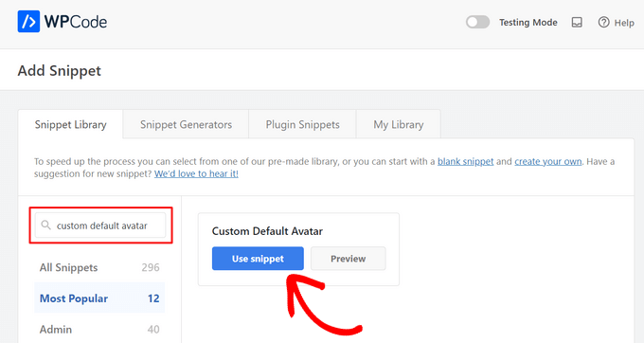
Task: Select the All Snippets category
Action: tap(99, 267)
